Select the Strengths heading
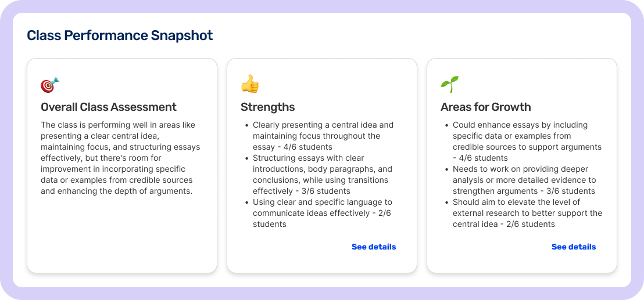The height and width of the screenshot is (300, 644). (x=268, y=107)
